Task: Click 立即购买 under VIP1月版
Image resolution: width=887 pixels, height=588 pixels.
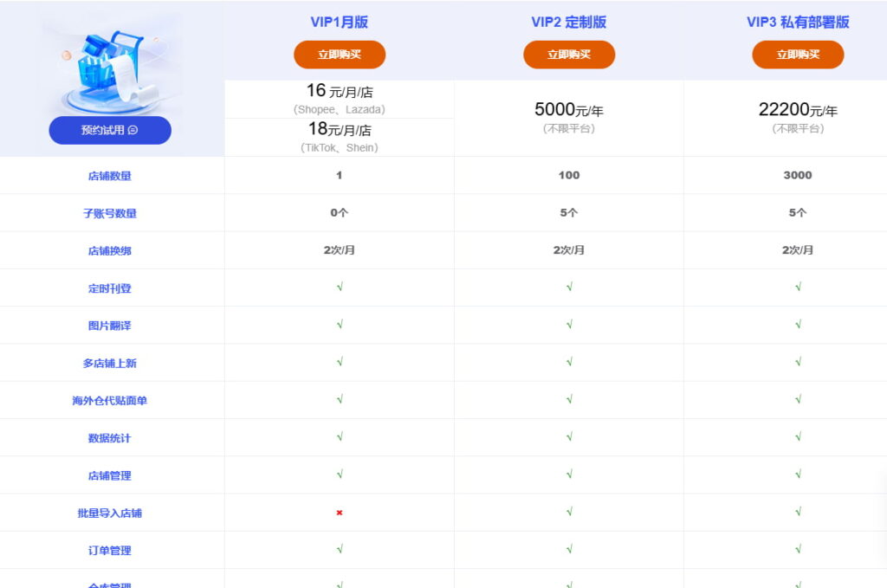Action: tap(339, 54)
